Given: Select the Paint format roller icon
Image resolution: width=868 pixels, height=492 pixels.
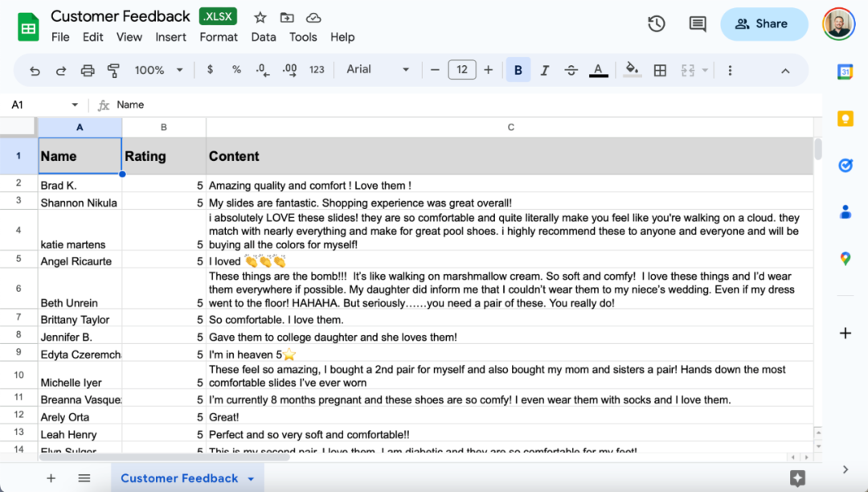Looking at the screenshot, I should pyautogui.click(x=113, y=70).
